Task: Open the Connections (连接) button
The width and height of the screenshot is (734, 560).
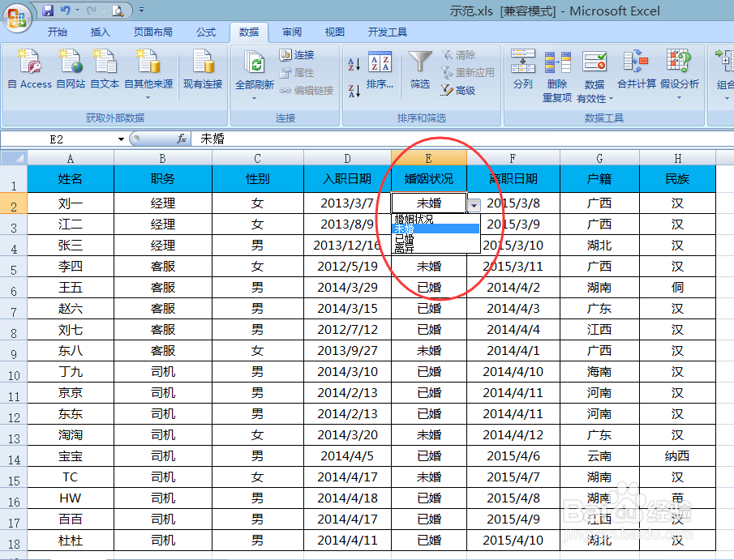Action: (x=297, y=55)
